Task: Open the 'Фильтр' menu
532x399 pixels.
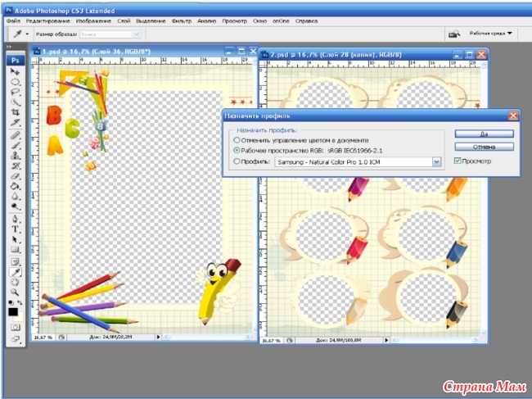Action: point(169,19)
